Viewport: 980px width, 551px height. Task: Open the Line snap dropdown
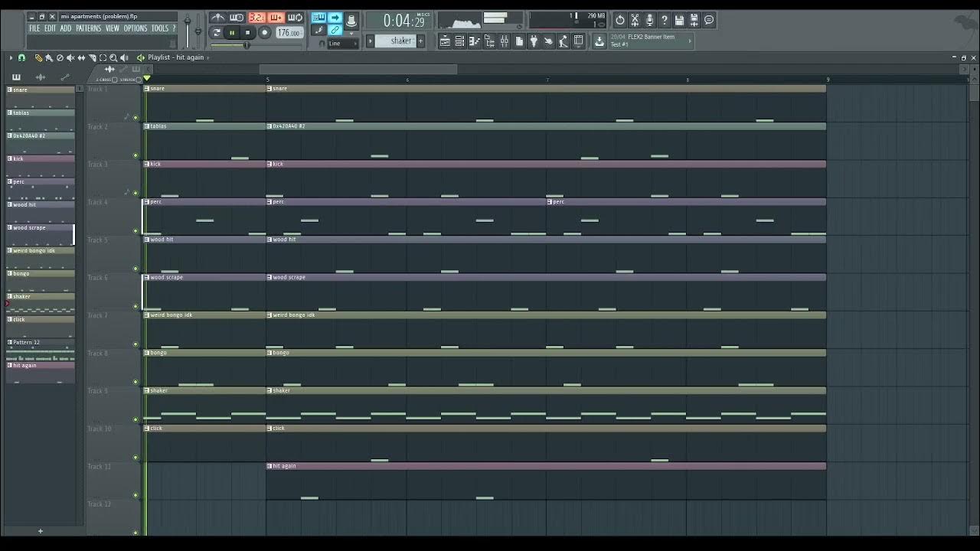[342, 44]
